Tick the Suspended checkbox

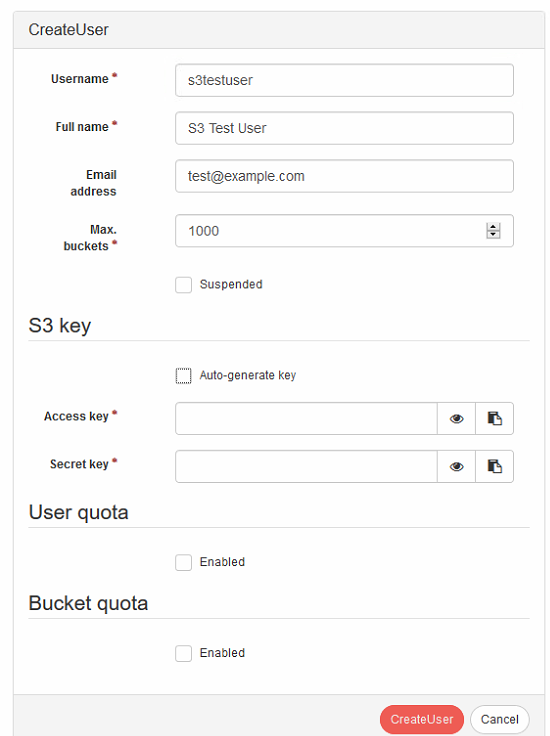click(x=183, y=284)
